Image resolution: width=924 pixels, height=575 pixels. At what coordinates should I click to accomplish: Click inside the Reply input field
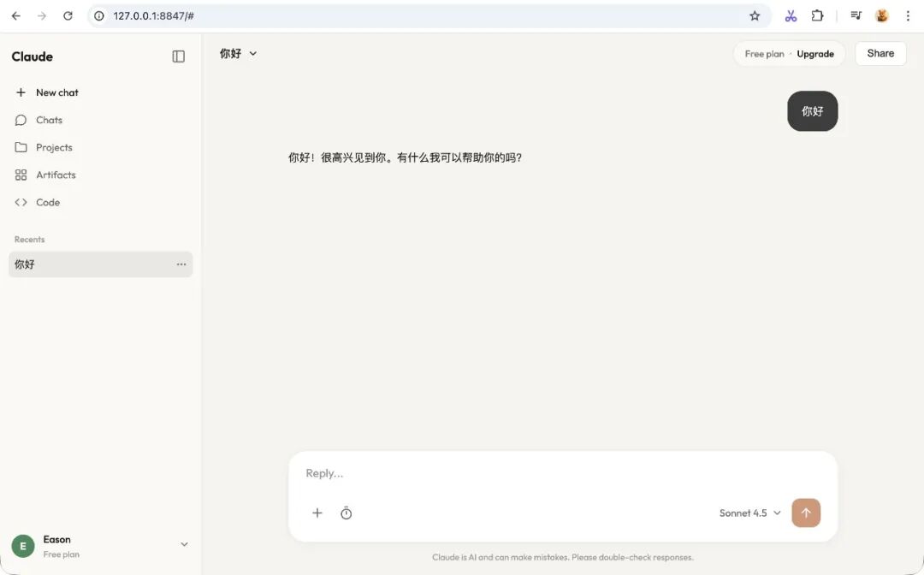point(513,473)
